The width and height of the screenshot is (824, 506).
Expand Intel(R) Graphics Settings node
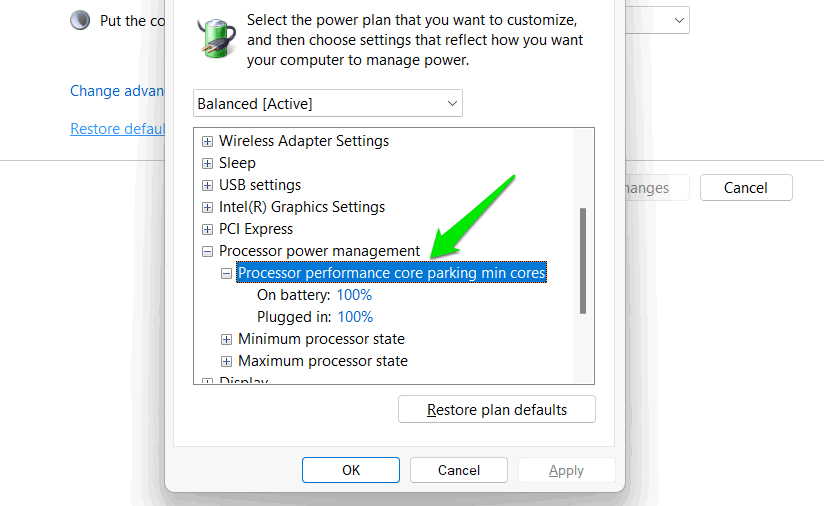coord(208,207)
